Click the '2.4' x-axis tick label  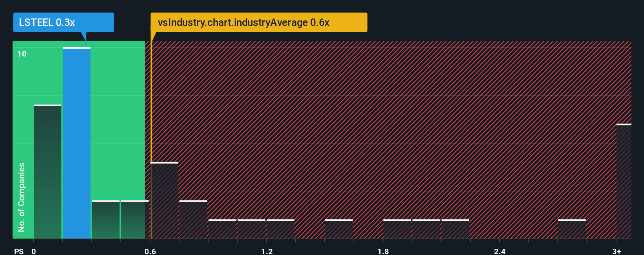tap(499, 251)
